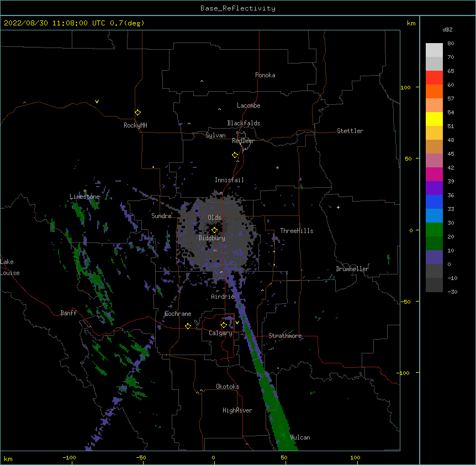Pick the purple 39–36 dBZ legend swatch
The width and height of the screenshot is (476, 465).
(434, 188)
